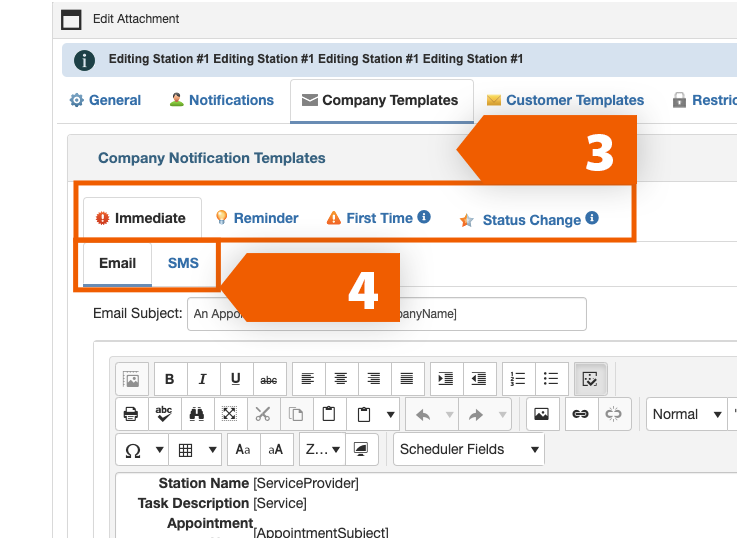The height and width of the screenshot is (538, 737).
Task: Click the underline formatting icon
Action: pos(235,379)
